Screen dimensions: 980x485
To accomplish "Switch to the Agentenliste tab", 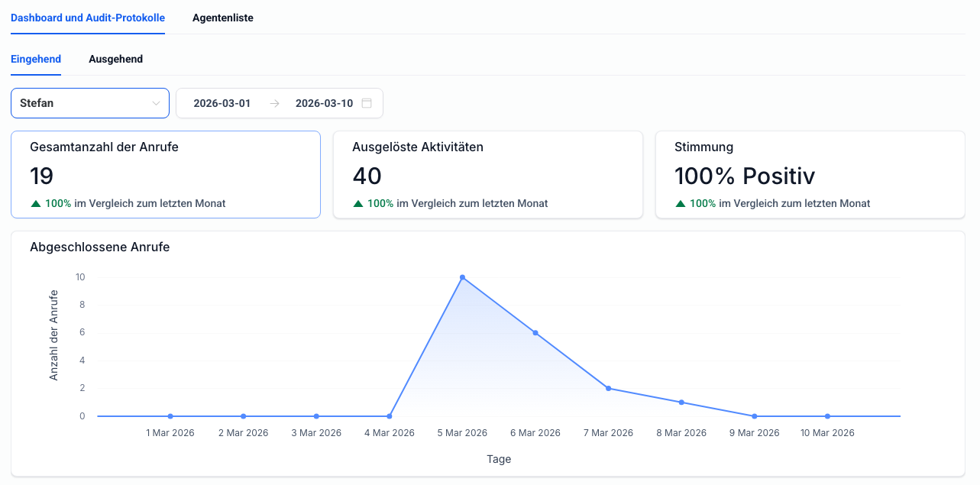I will 222,18.
